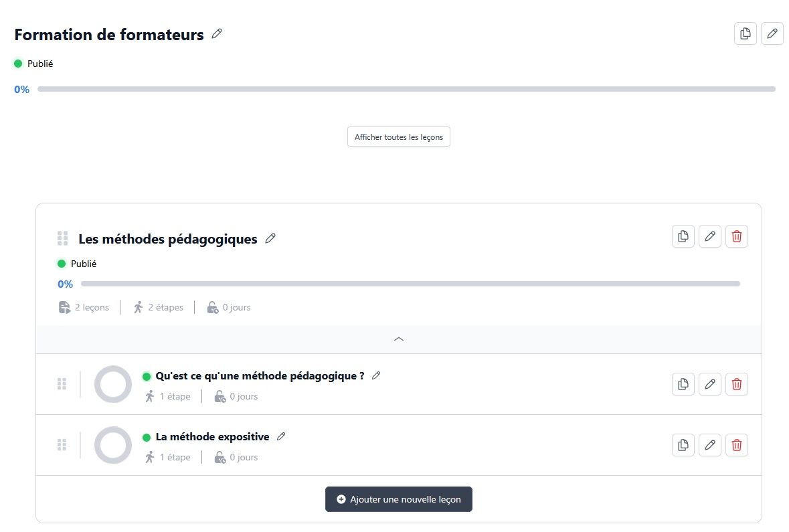Click the status dot beside Qu'est ce qu'une méthode pédagogique

(x=147, y=375)
